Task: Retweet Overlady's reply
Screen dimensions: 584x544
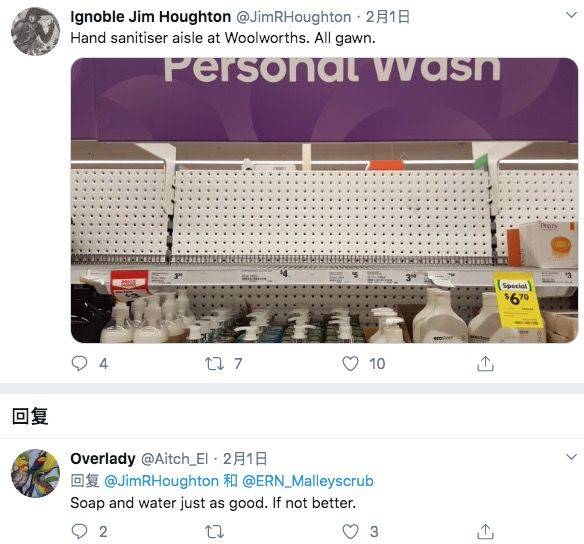Action: [x=215, y=531]
